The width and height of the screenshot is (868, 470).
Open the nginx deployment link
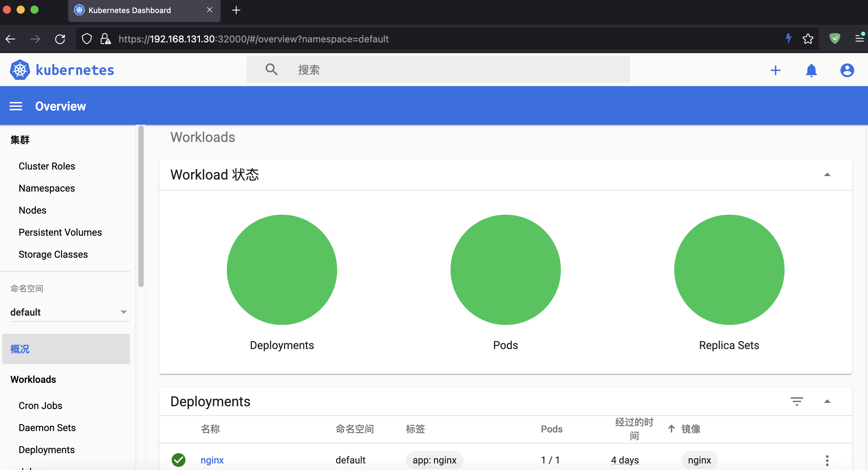click(x=212, y=460)
